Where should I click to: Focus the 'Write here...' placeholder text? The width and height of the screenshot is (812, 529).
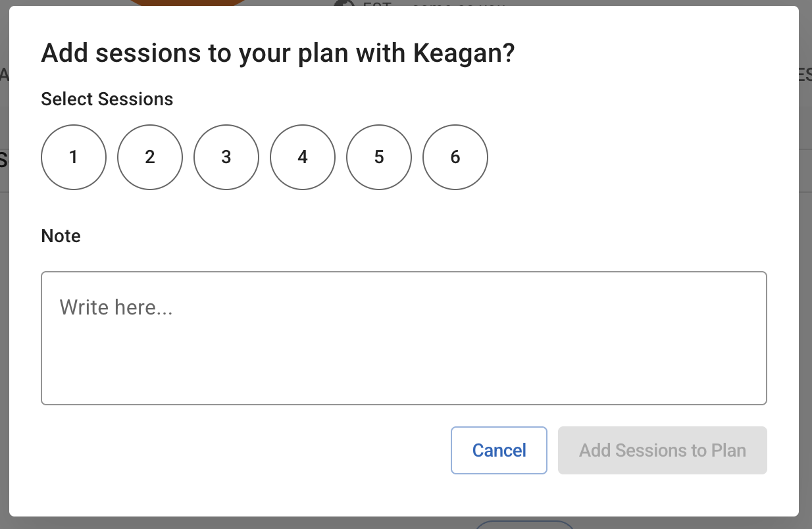(116, 307)
